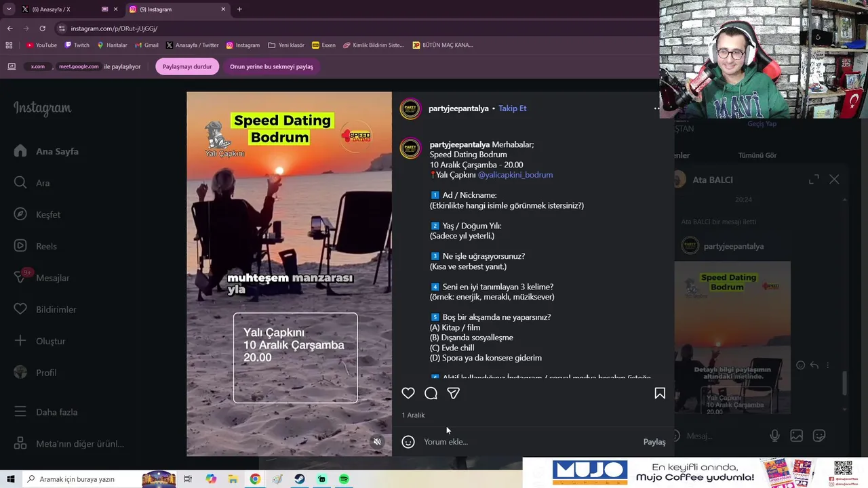Click the Instagram logo wordmark
Screen dimensions: 868x488
(x=42, y=108)
